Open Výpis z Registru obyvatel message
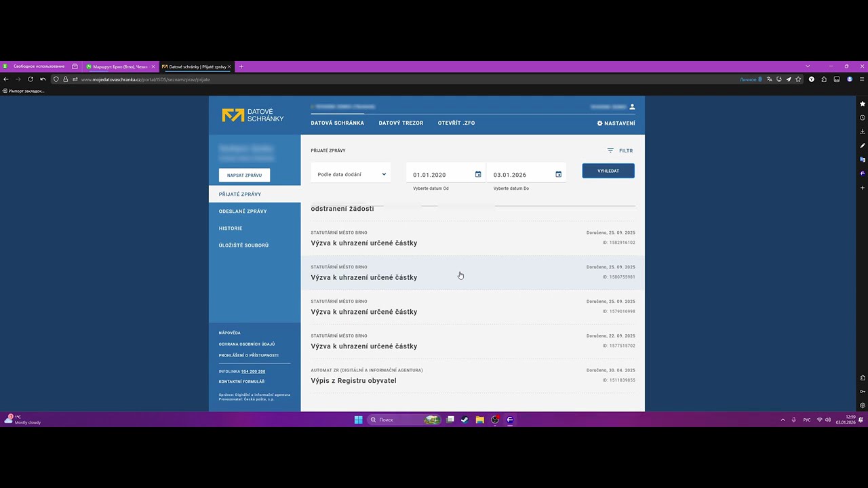The width and height of the screenshot is (868, 488). click(x=473, y=376)
